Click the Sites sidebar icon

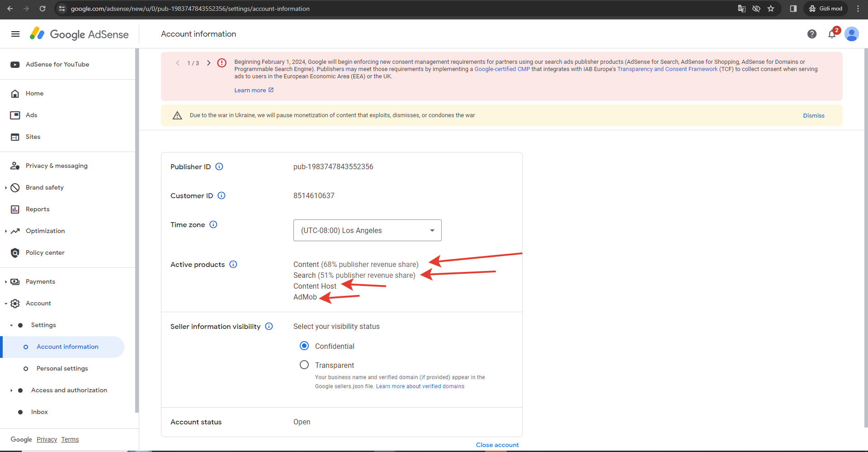(15, 137)
